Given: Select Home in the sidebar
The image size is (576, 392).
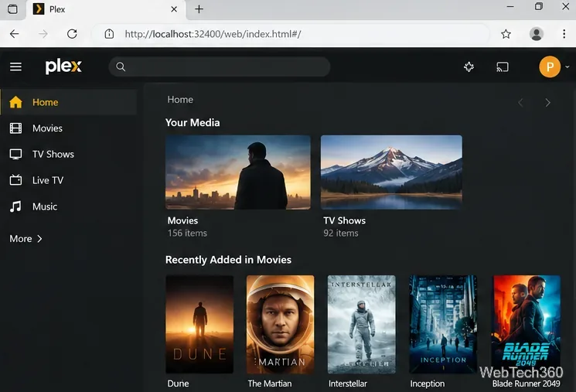Looking at the screenshot, I should click(x=69, y=102).
